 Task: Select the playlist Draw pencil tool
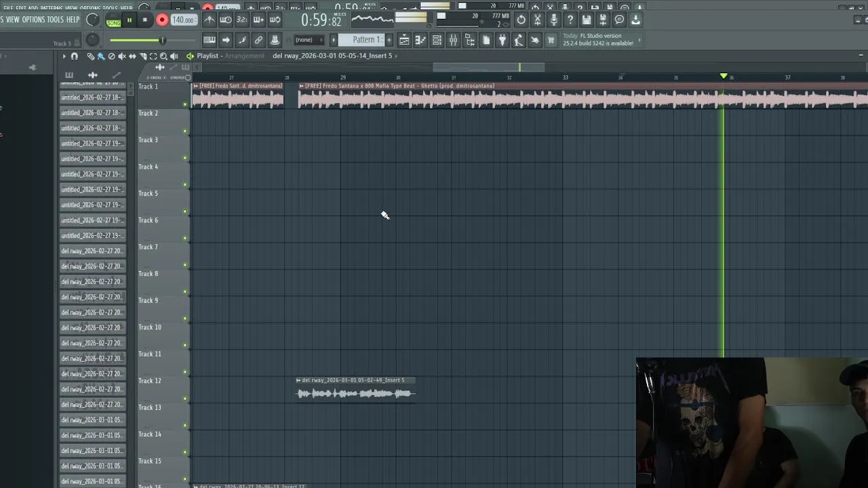(91, 56)
